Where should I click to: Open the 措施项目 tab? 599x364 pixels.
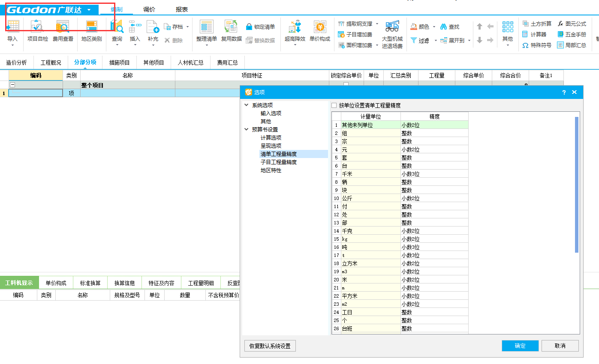119,63
